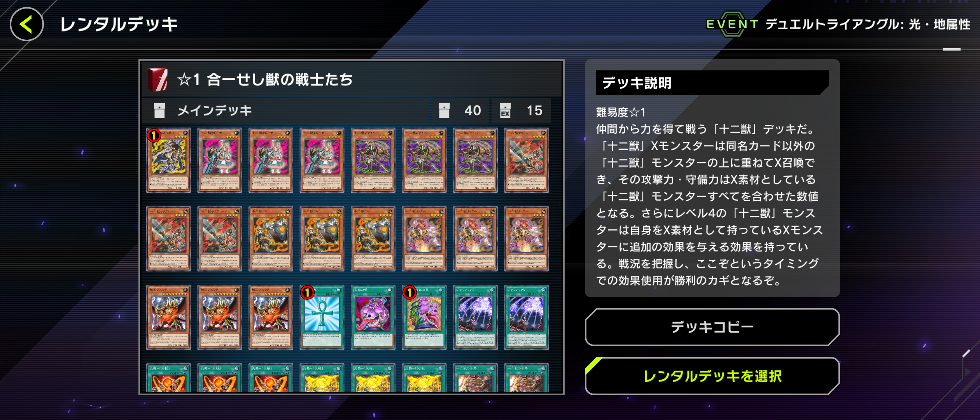
Task: Click the red deck box icon
Action: coord(158,79)
